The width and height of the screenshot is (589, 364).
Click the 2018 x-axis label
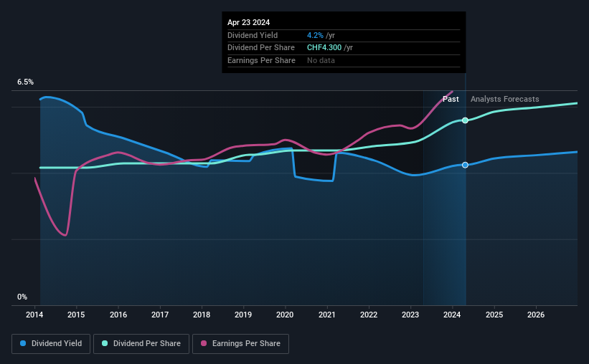point(202,315)
